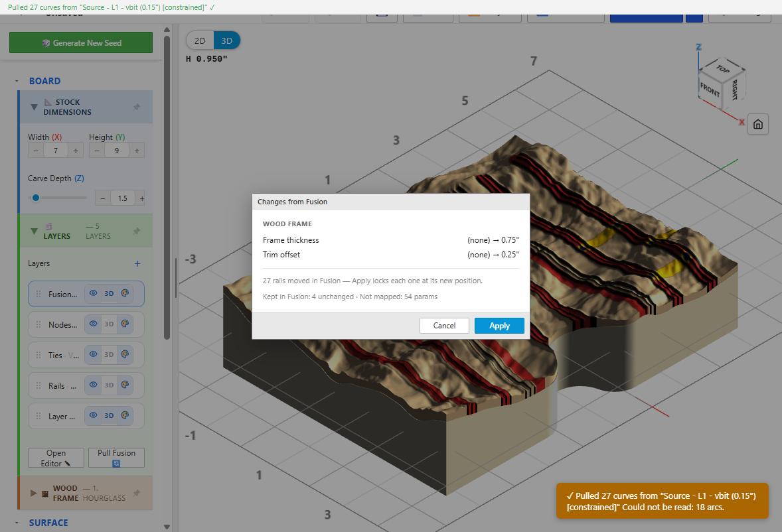Viewport: 782px width, 532px height.
Task: Click the Carve Depth slider handle
Action: pos(36,198)
